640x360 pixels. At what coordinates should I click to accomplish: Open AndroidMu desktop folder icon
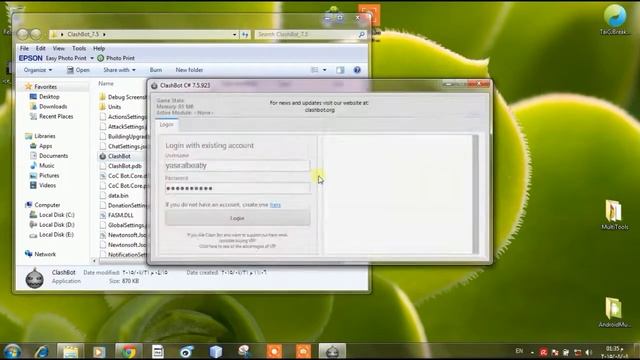[614, 312]
